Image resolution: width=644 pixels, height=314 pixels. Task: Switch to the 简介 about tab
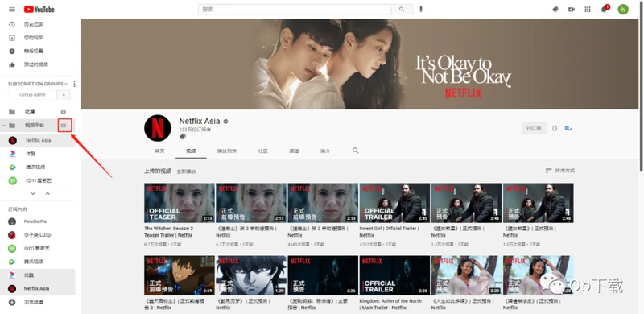tap(325, 151)
